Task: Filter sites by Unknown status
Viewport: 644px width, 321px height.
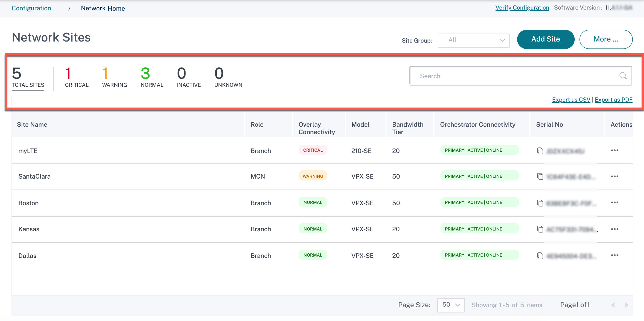Action: pos(228,77)
